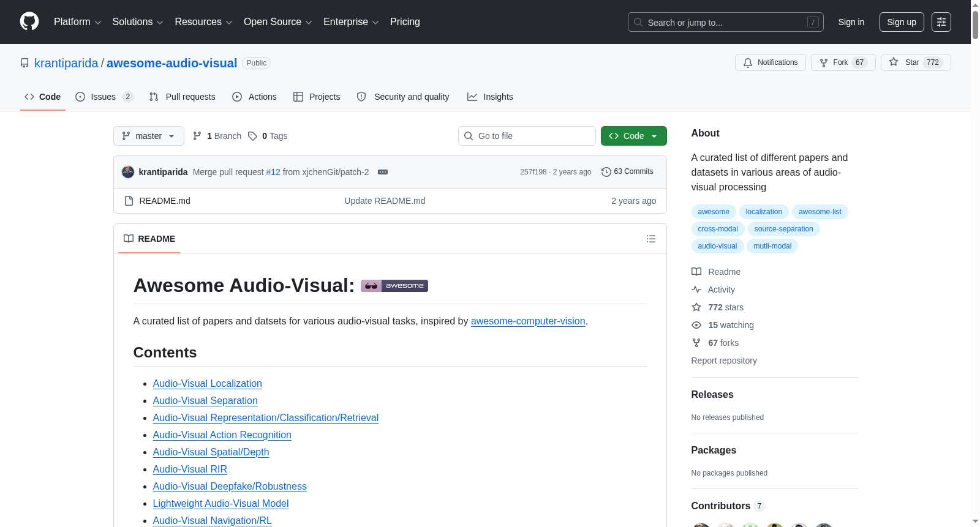Click the repository icon beside krantiparida
Viewport: 980px width, 527px height.
24,63
